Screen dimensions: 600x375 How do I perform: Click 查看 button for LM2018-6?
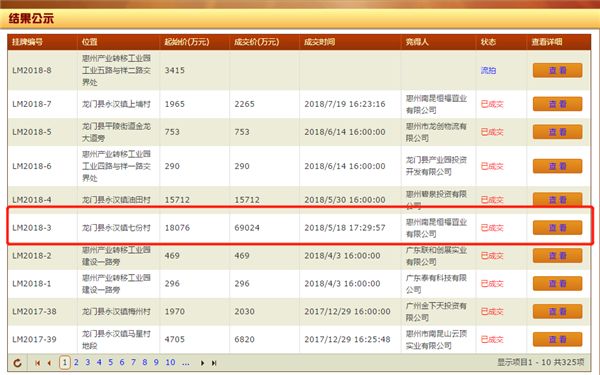pos(558,166)
